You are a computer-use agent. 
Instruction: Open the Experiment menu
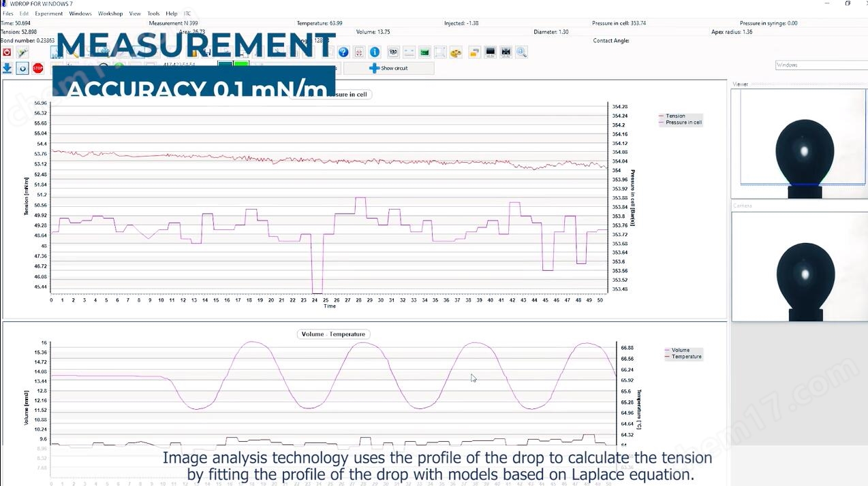48,14
